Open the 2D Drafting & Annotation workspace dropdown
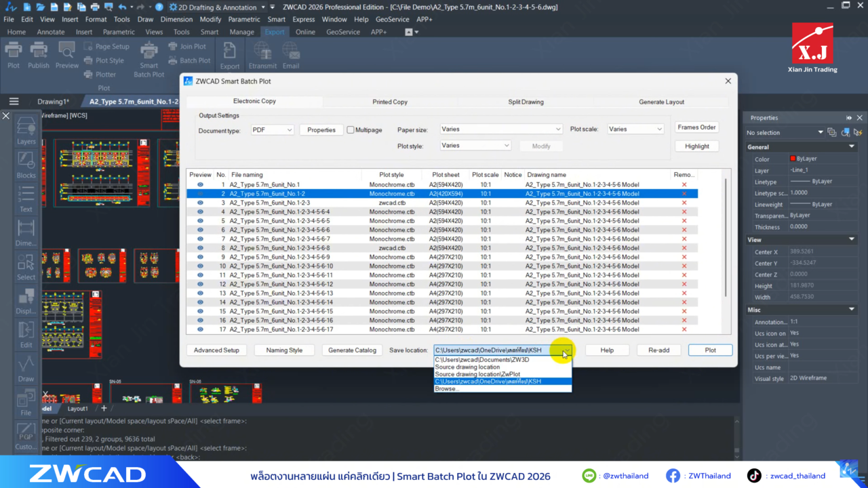868x488 pixels. (x=216, y=7)
